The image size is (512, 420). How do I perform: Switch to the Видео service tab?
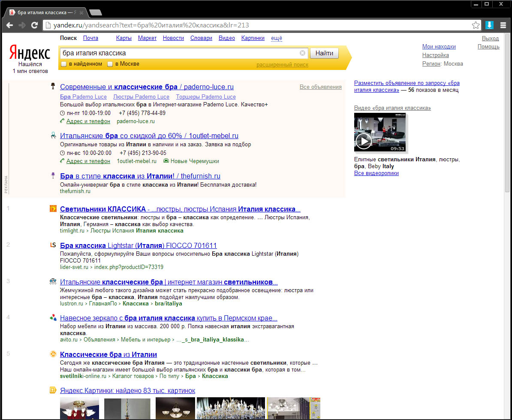226,38
